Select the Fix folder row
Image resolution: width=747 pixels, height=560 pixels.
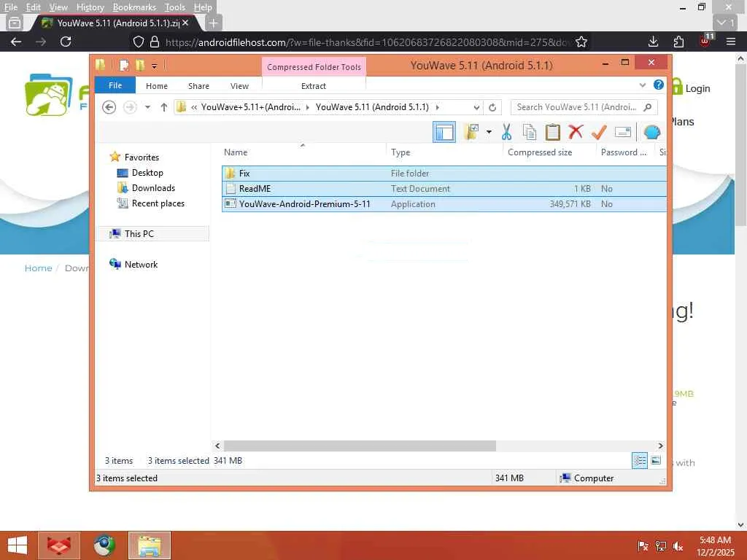[x=444, y=174]
